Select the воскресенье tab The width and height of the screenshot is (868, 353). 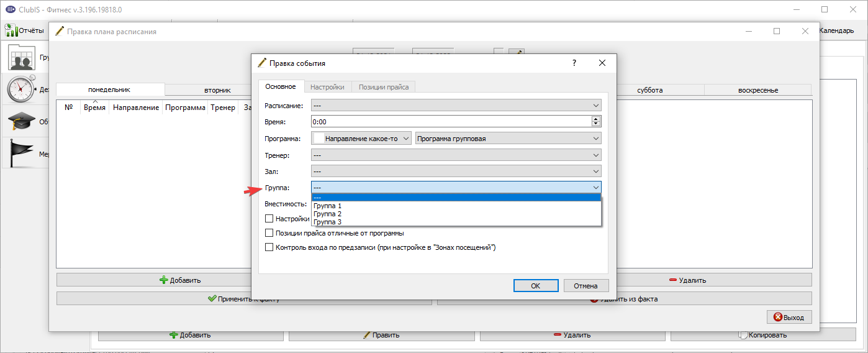pos(758,90)
